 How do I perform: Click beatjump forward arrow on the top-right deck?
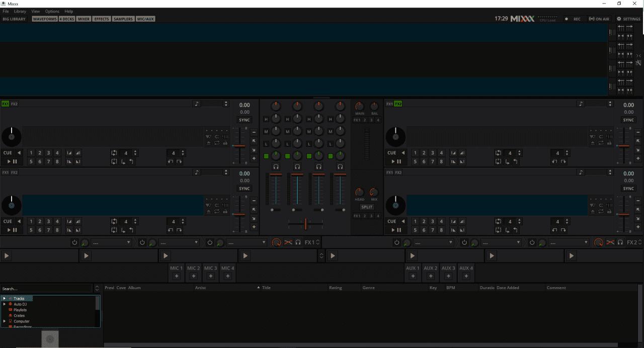click(563, 161)
